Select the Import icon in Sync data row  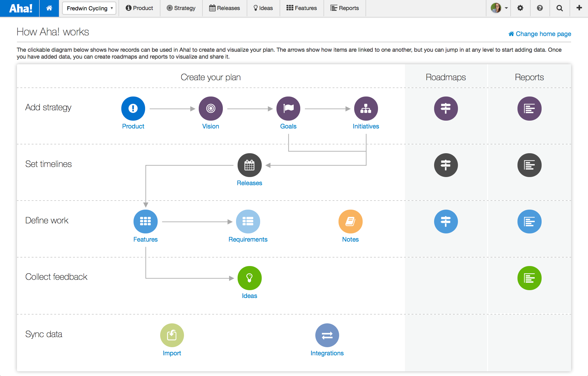coord(172,335)
